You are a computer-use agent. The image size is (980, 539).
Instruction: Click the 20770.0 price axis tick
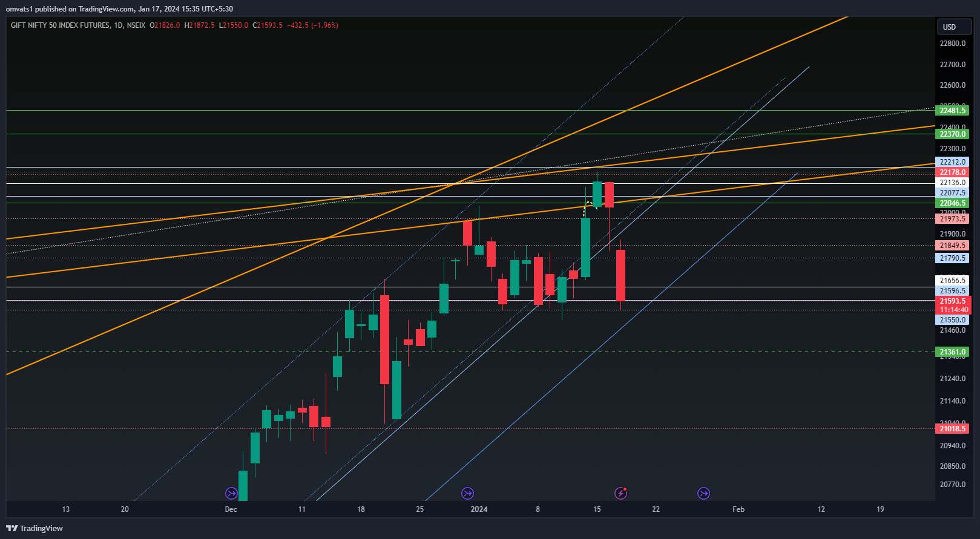[x=952, y=485]
